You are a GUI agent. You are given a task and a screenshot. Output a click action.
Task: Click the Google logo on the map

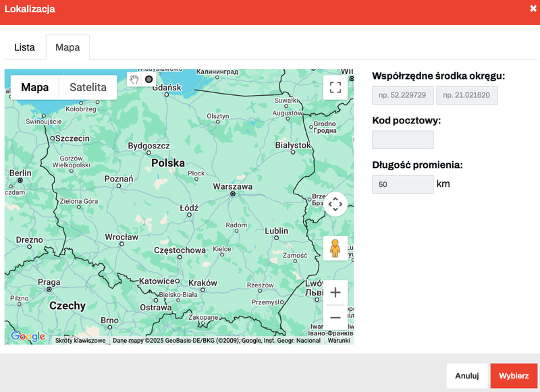coord(28,337)
